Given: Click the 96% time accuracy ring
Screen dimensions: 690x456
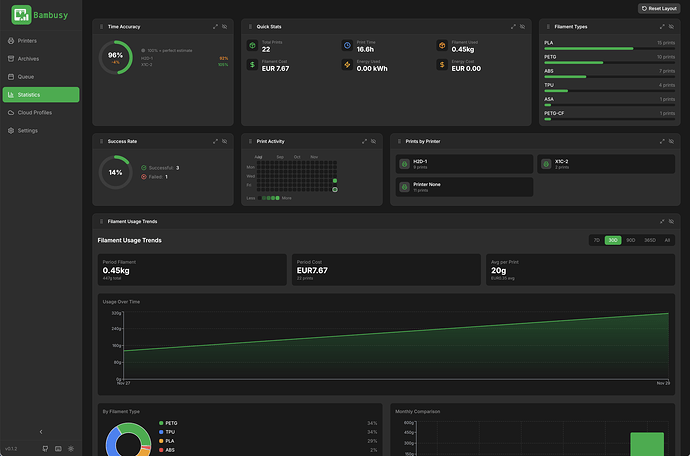Looking at the screenshot, I should coord(116,57).
